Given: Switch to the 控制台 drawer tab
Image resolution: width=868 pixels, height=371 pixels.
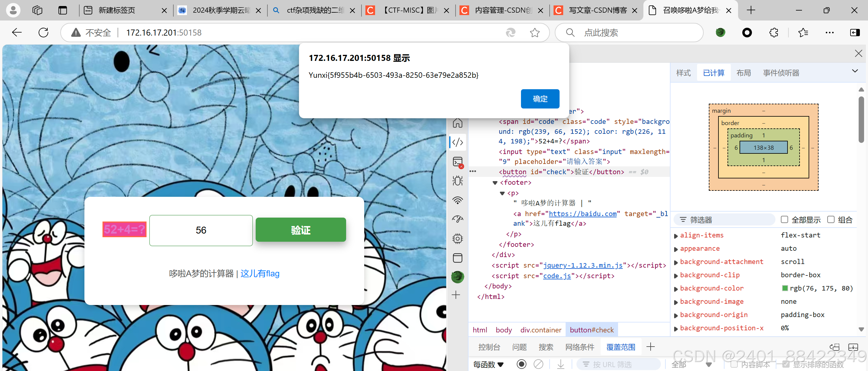Looking at the screenshot, I should tap(489, 347).
